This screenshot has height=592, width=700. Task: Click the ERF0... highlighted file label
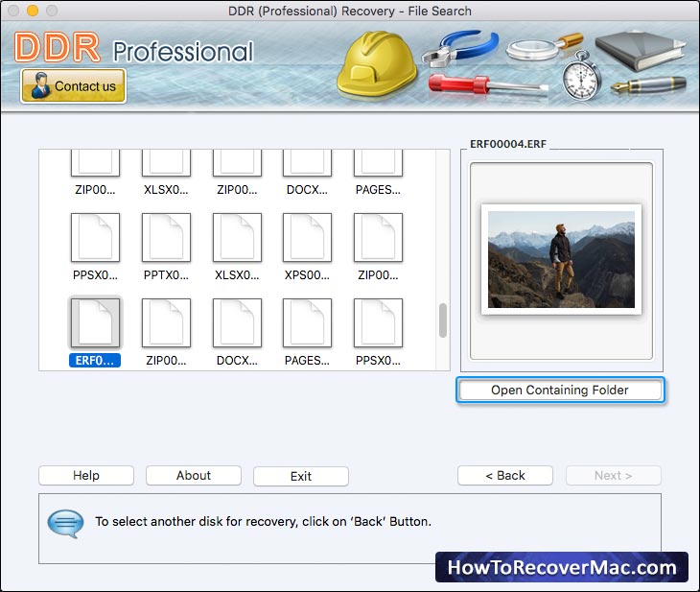click(x=95, y=361)
